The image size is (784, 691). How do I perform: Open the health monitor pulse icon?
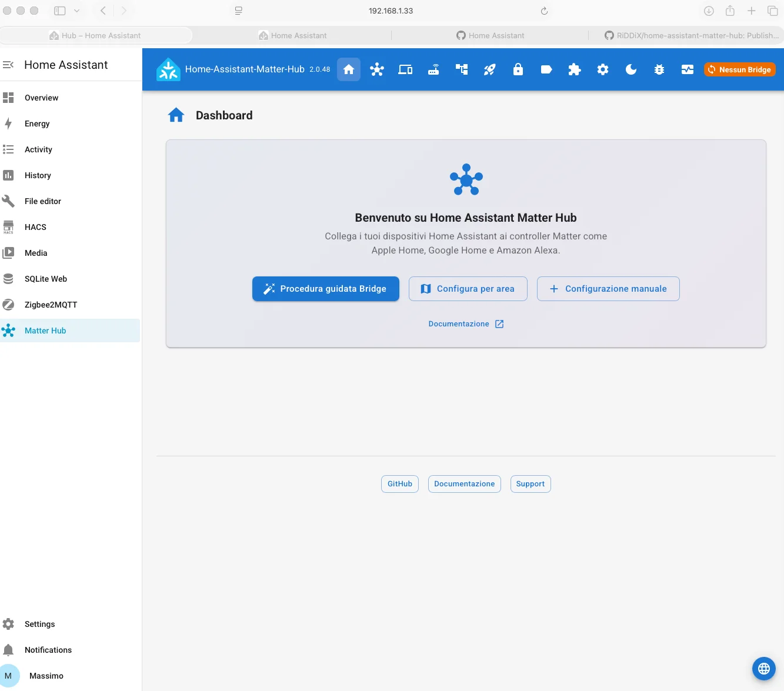click(x=688, y=69)
